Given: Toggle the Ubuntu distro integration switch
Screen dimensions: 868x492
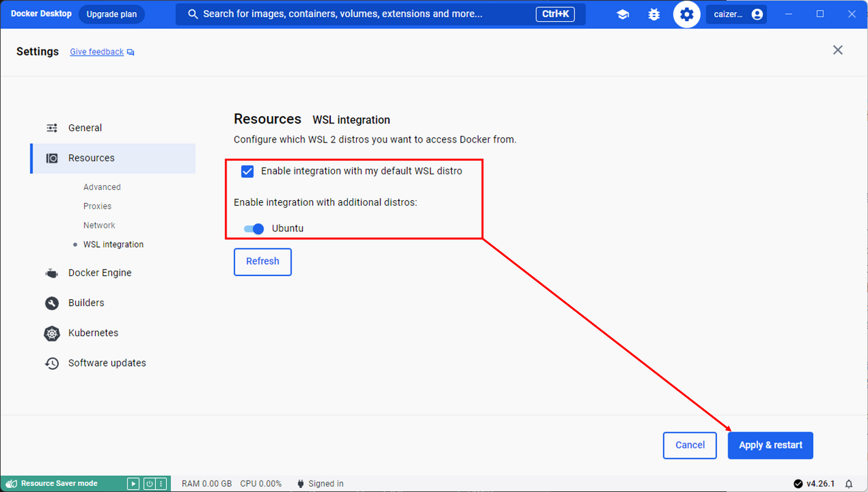Looking at the screenshot, I should [254, 229].
